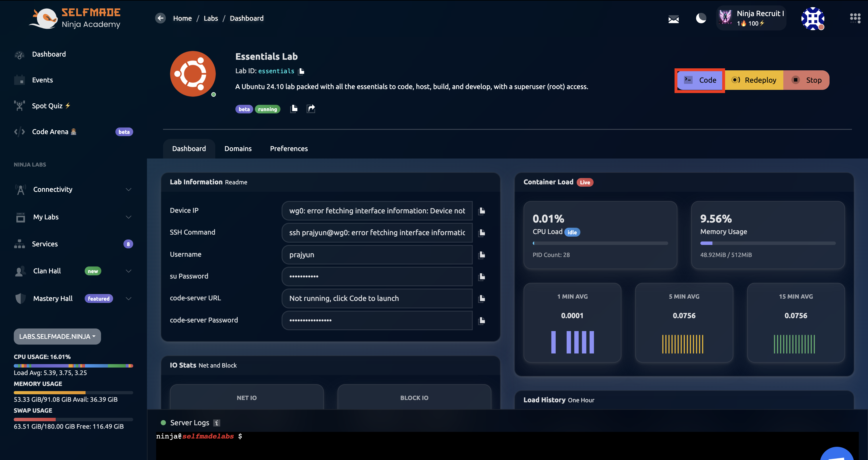Image resolution: width=868 pixels, height=460 pixels.
Task: Click the sidebar memory usage bar
Action: click(73, 393)
